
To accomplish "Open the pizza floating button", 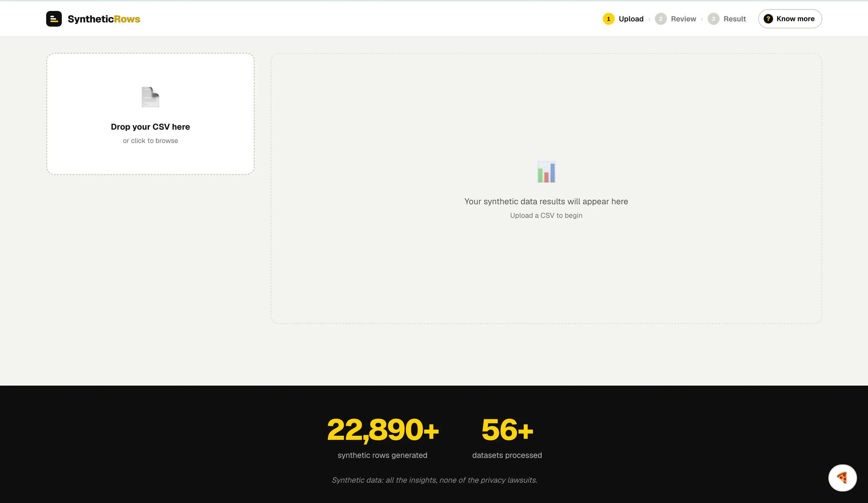I will click(842, 478).
